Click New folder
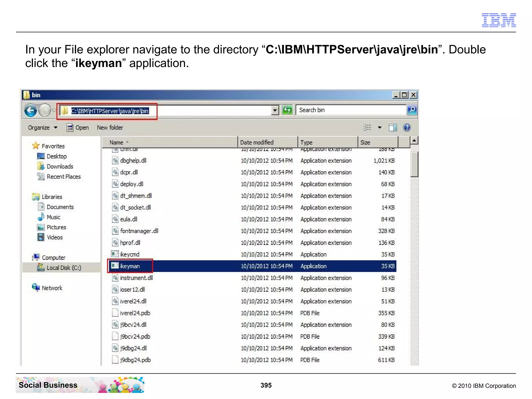The width and height of the screenshot is (532, 399). (110, 128)
